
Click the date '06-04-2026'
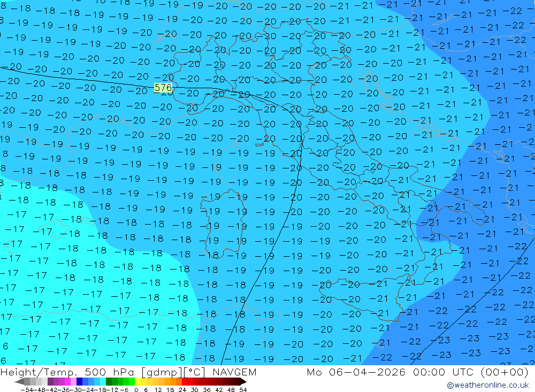pos(367,372)
